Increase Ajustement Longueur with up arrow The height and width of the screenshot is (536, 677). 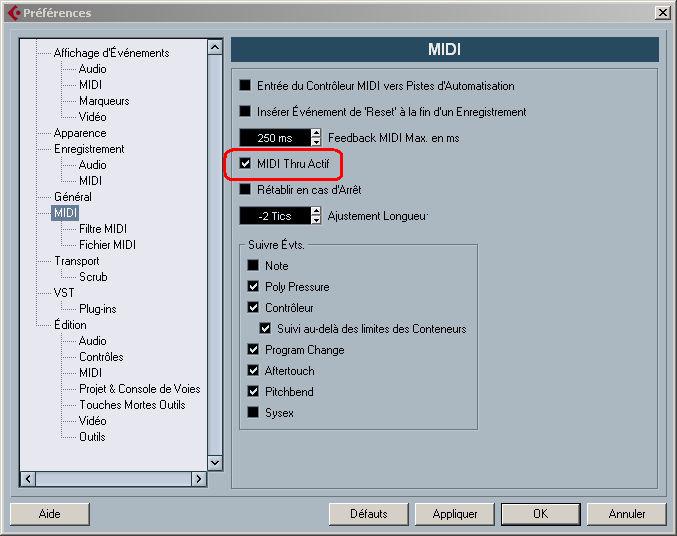click(316, 211)
